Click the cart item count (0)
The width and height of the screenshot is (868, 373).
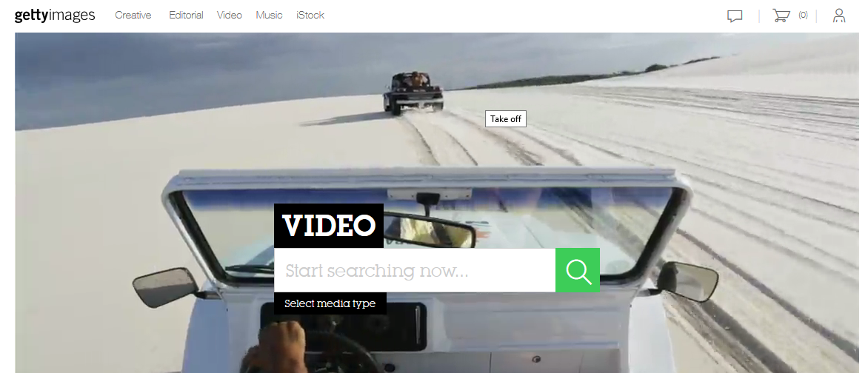tap(803, 16)
